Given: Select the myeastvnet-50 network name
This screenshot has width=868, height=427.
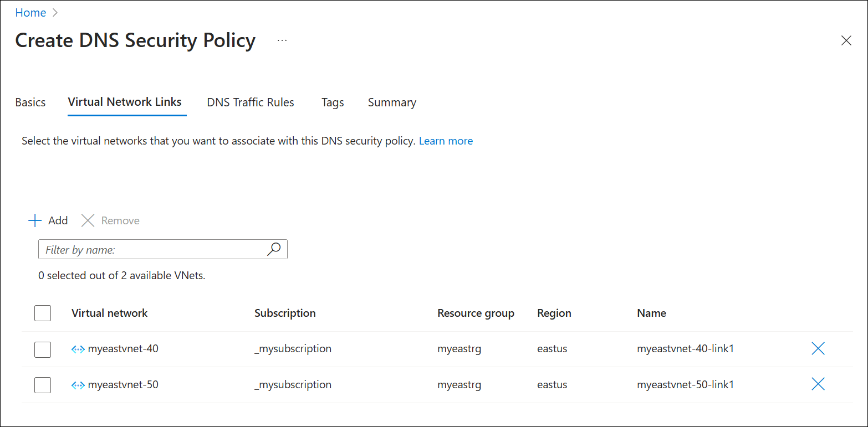Looking at the screenshot, I should coord(123,384).
